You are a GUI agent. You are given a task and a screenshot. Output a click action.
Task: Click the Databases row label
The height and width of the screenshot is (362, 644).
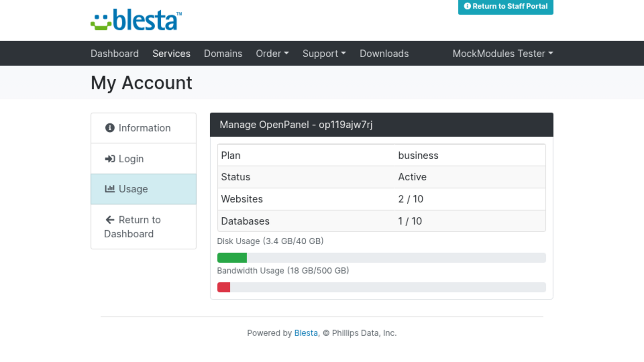[x=245, y=221]
